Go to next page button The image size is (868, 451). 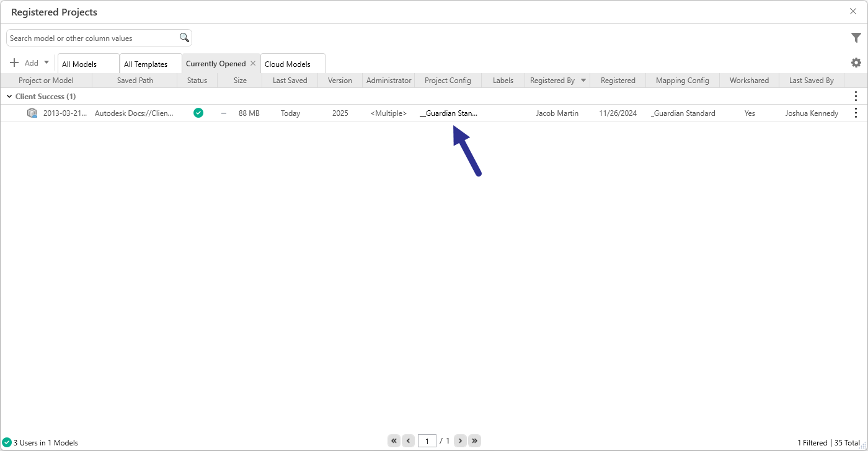pyautogui.click(x=460, y=441)
